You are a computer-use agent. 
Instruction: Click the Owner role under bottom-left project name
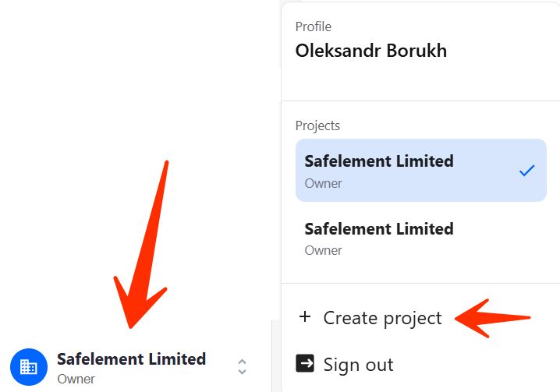click(x=76, y=380)
